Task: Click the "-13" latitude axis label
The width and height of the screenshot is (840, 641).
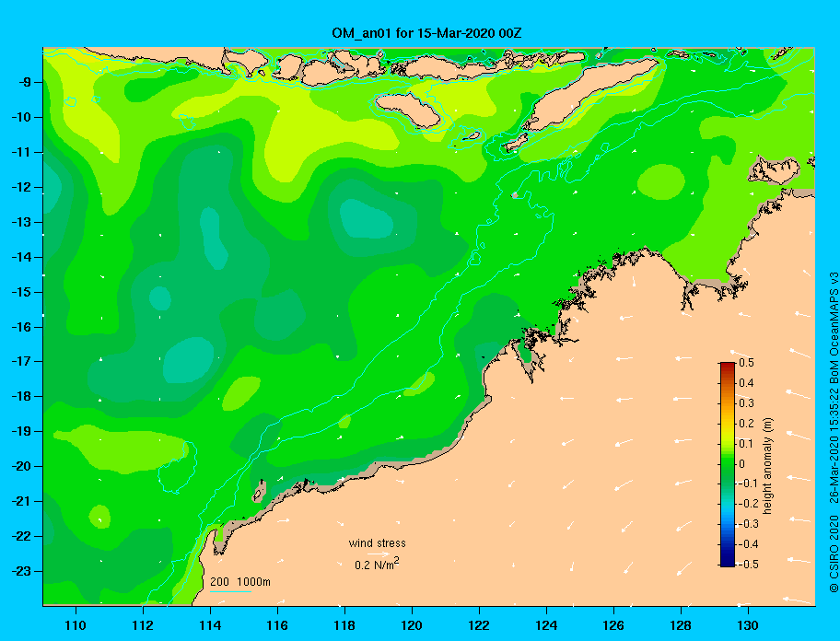Action: (x=21, y=222)
